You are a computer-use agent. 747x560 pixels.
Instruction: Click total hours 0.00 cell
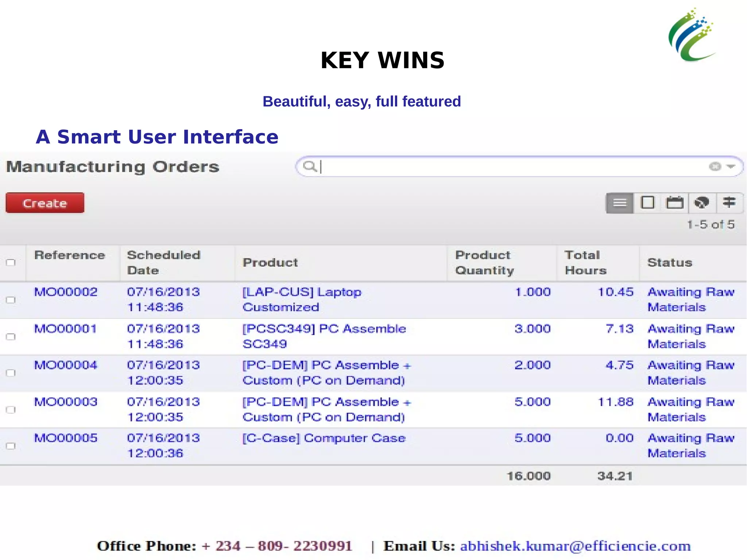pos(619,438)
